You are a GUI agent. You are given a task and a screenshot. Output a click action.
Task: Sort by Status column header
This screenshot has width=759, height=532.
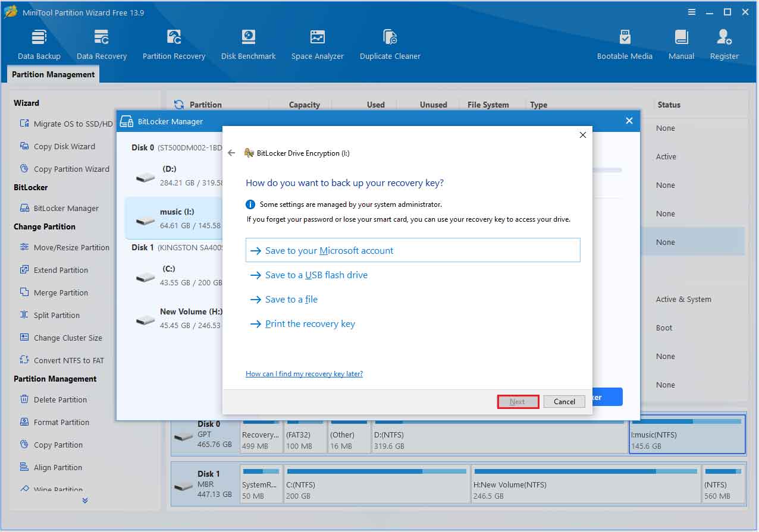coord(669,105)
